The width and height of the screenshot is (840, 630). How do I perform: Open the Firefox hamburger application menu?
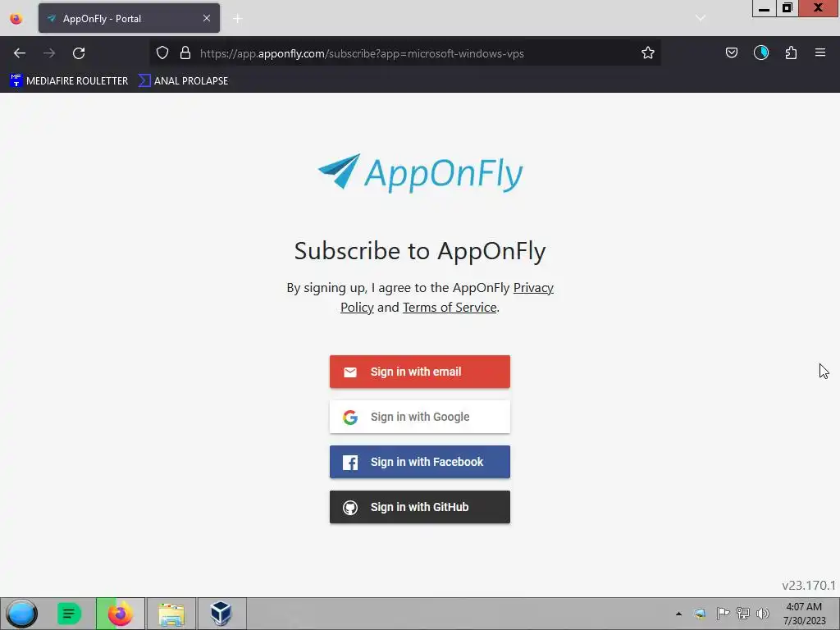[x=820, y=52]
